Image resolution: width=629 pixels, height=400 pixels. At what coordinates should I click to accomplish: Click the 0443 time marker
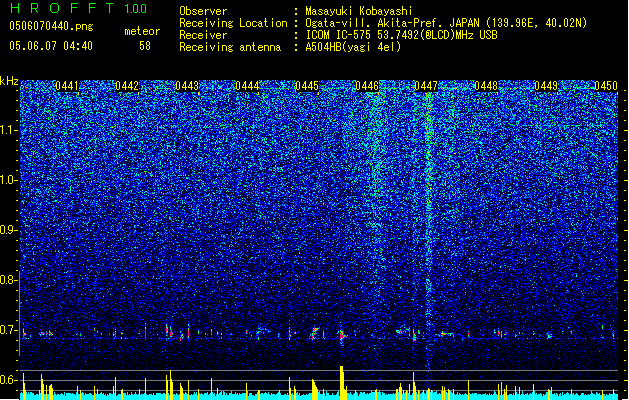[187, 86]
